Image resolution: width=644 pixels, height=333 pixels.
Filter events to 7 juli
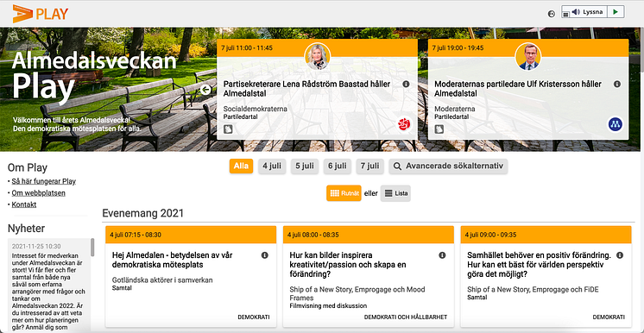point(369,166)
